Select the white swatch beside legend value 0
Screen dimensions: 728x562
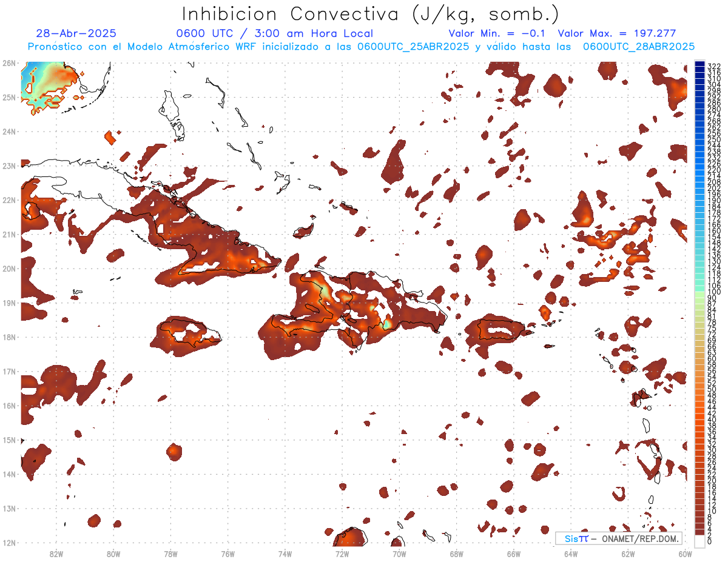(x=700, y=541)
